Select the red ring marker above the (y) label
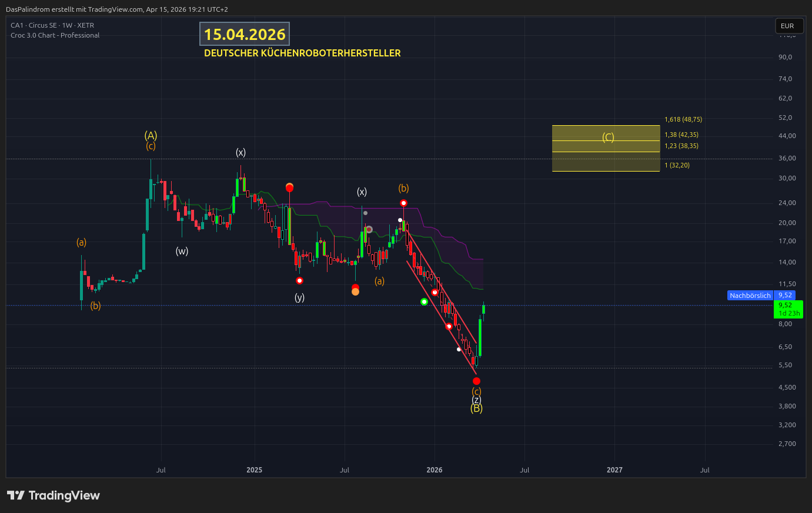The height and width of the screenshot is (513, 812). (x=299, y=281)
